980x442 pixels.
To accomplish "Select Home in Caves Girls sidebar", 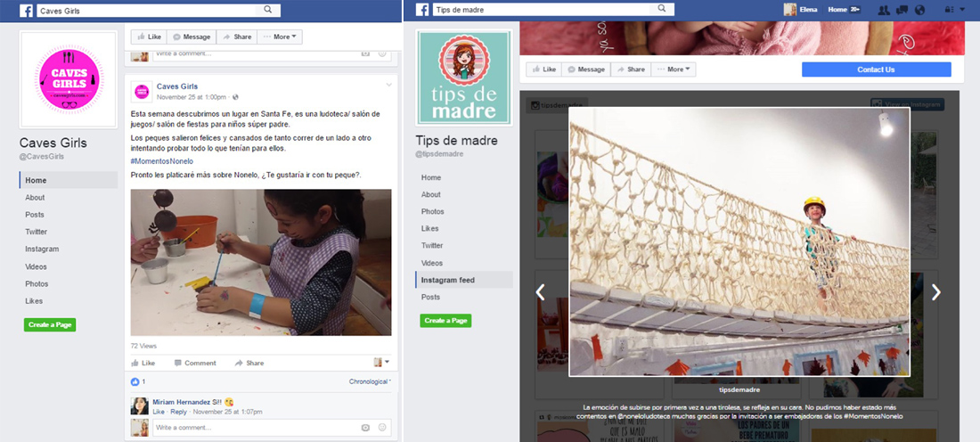I will (69, 180).
